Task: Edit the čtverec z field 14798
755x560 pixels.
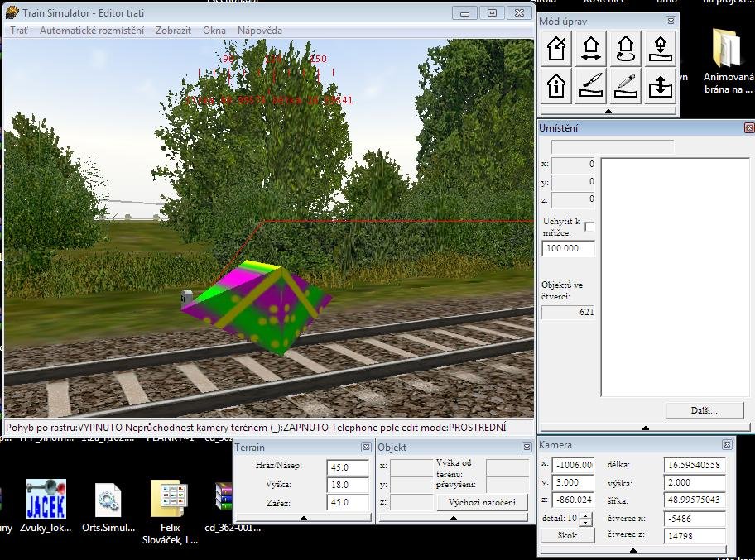Action: pos(695,536)
